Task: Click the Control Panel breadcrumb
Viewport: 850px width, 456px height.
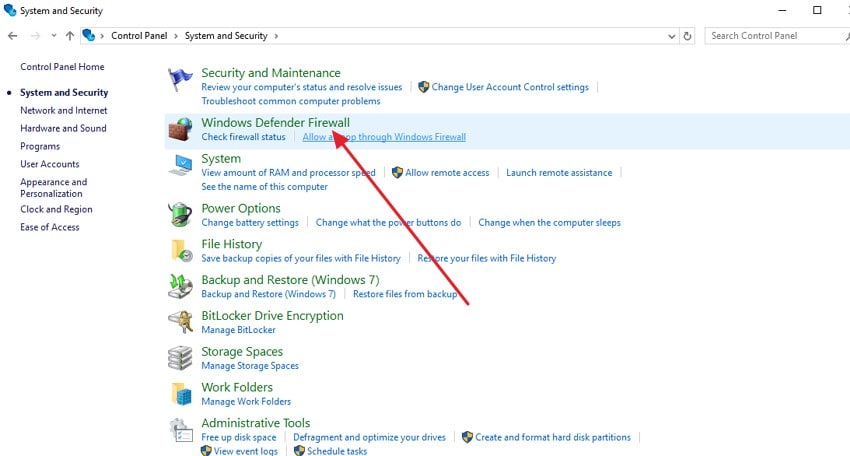Action: point(139,36)
